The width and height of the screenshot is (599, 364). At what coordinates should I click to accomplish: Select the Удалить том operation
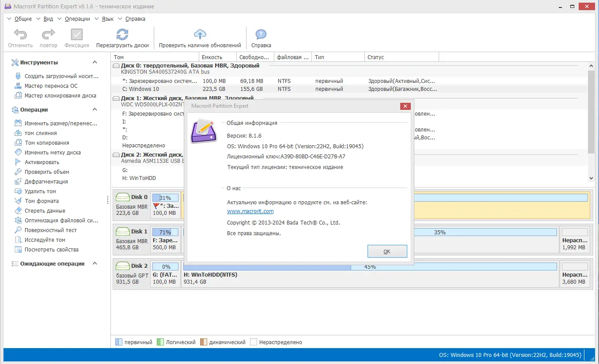(x=35, y=191)
